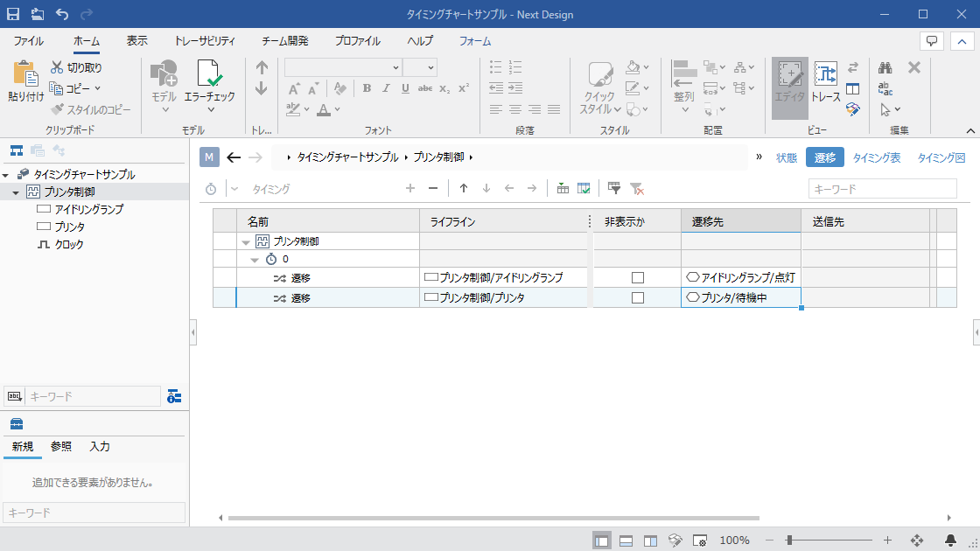Click the Cut (切り取り) scissors button

[x=76, y=67]
